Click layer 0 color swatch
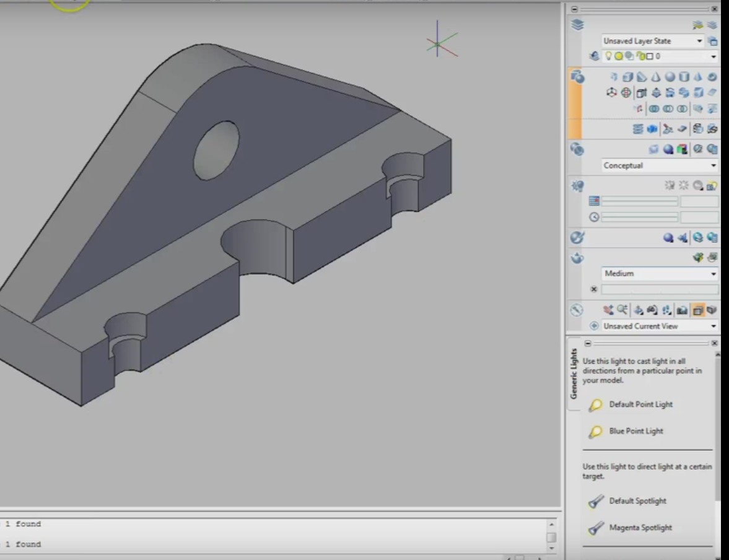Screen dimensions: 729x560 (x=650, y=56)
